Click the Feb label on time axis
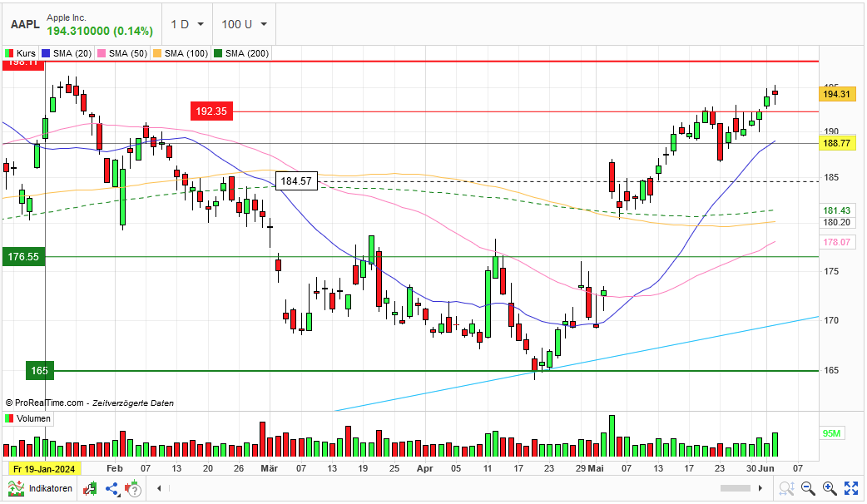The height and width of the screenshot is (504, 867). coord(115,468)
